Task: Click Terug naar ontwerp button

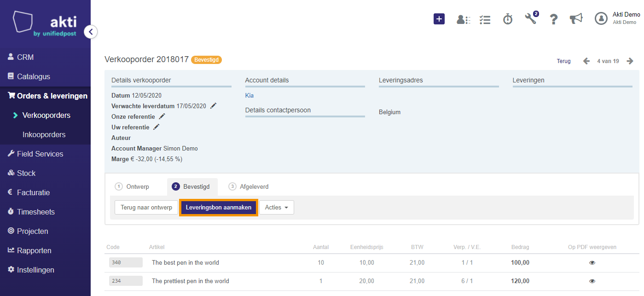Action: [146, 208]
